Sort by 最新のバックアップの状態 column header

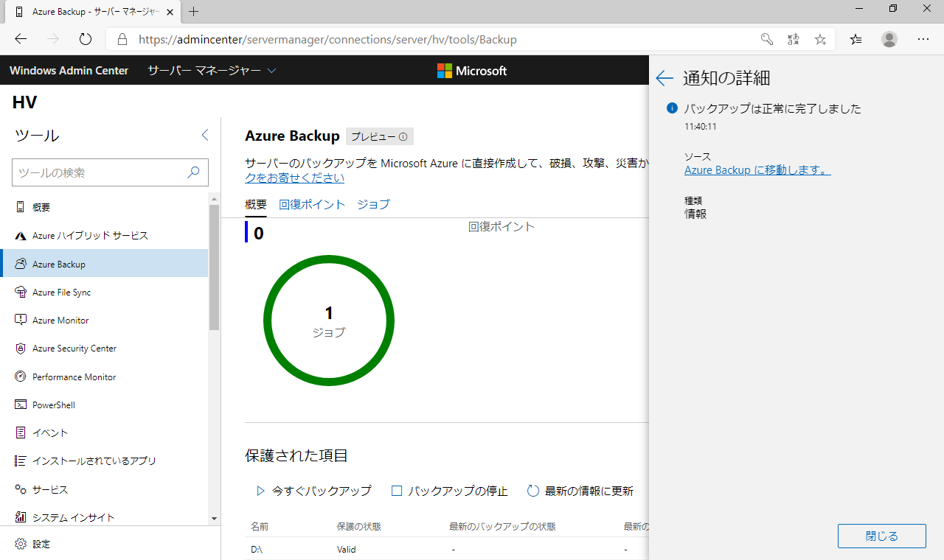pyautogui.click(x=502, y=527)
